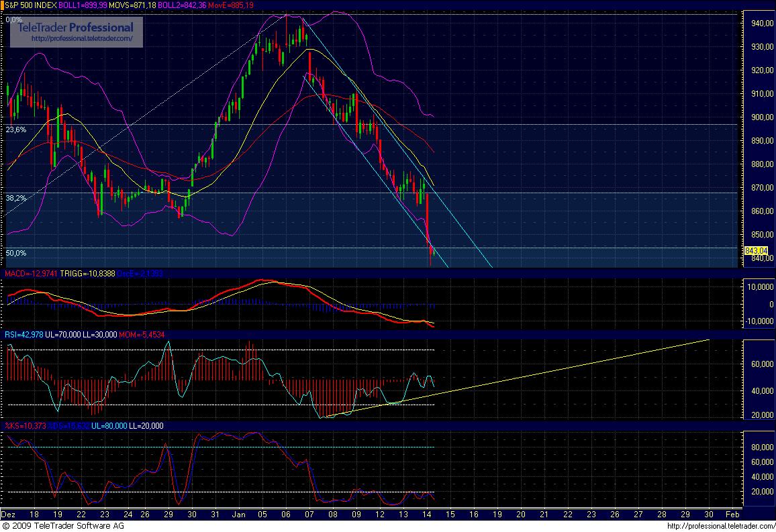Click the MACD=-12,9741 indicator label
Viewport: 776px width, 532px height.
pyautogui.click(x=32, y=274)
